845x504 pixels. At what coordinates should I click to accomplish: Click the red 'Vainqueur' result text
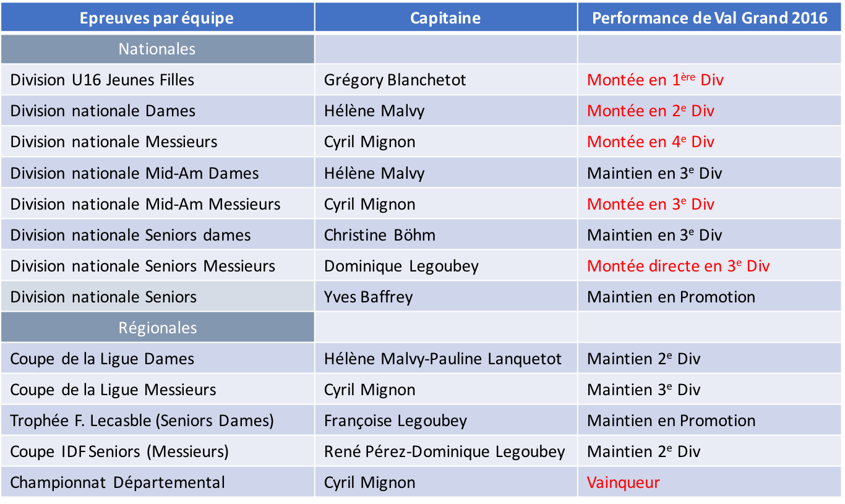click(x=623, y=482)
